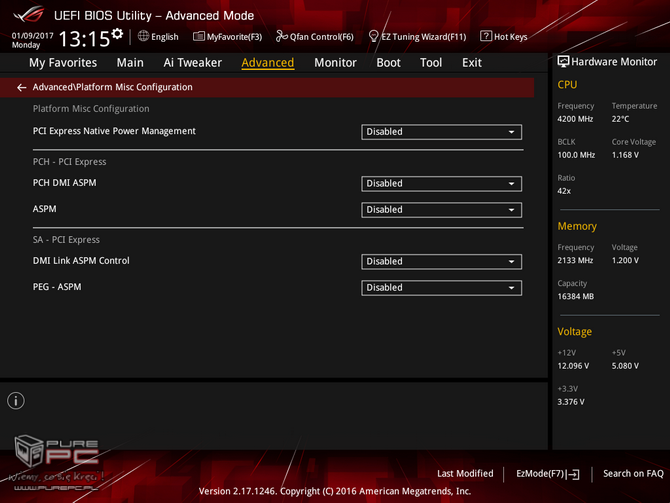Click the 01/09/2017 date
Screen dimensions: 670x503
32,35
